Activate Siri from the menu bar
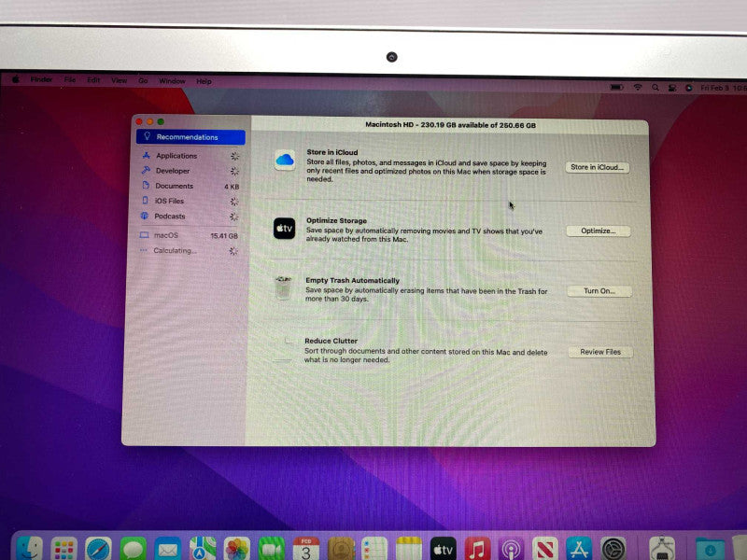Image resolution: width=747 pixels, height=560 pixels. [689, 88]
